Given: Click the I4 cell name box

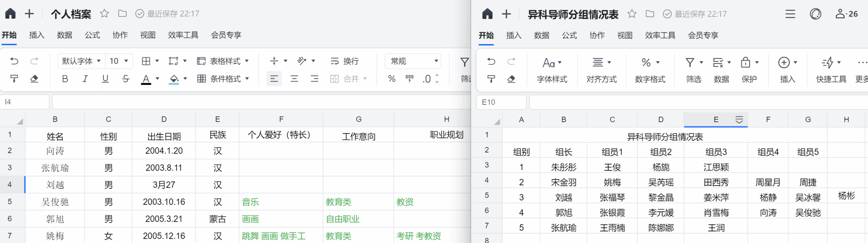Looking at the screenshot, I should click(x=25, y=102).
